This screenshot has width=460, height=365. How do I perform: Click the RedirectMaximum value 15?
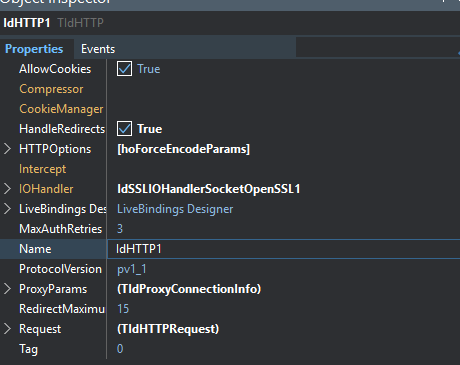(x=123, y=309)
